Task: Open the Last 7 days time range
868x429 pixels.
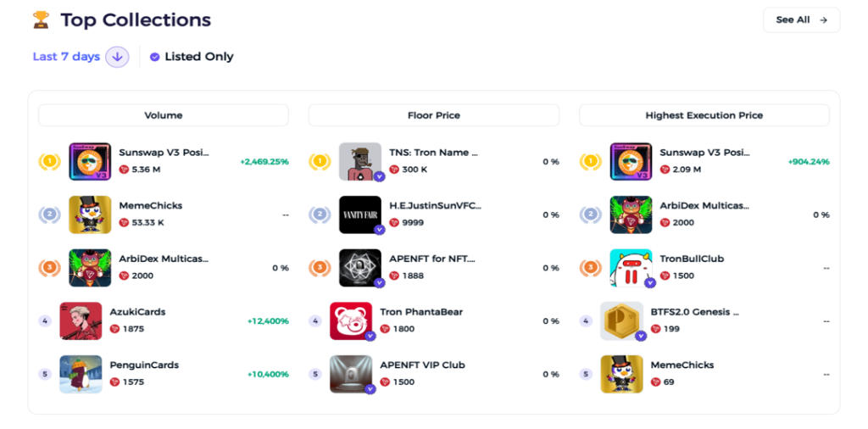Action: point(66,57)
